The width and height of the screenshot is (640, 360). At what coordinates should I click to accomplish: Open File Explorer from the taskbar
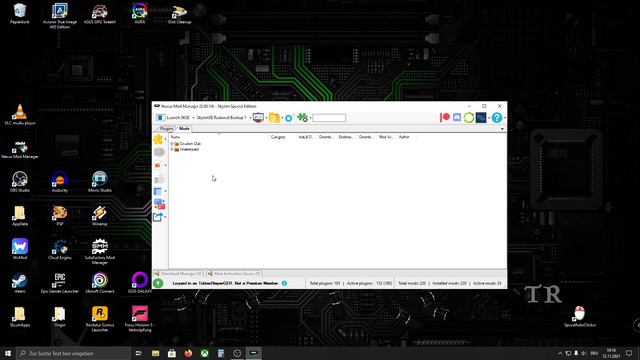(x=156, y=353)
